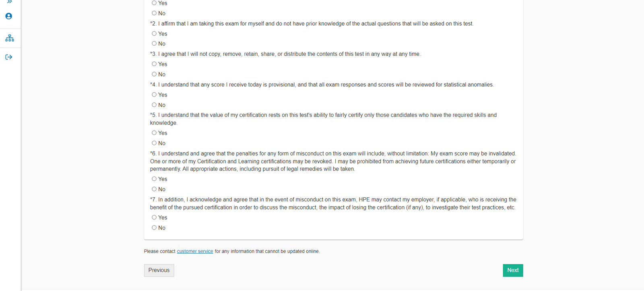Select Yes for statement 6 misconduct penalties
Viewport: 644px width, 291px height.
[x=154, y=179]
